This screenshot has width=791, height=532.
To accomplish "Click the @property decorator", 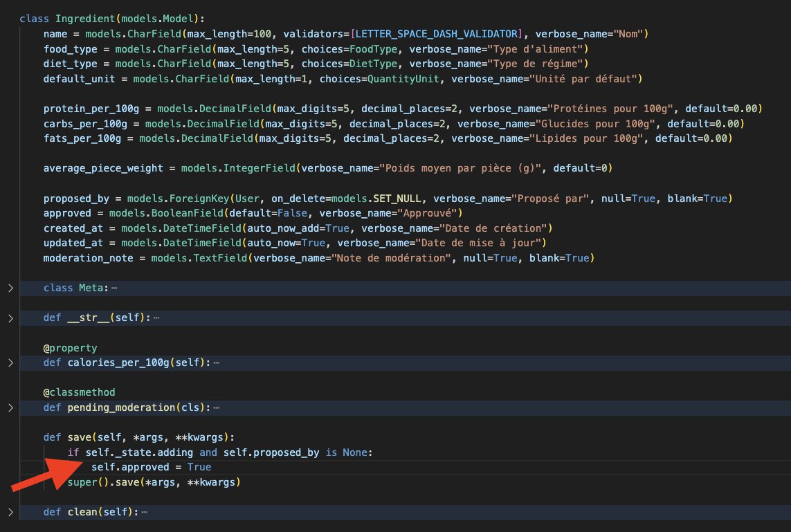I will [70, 348].
